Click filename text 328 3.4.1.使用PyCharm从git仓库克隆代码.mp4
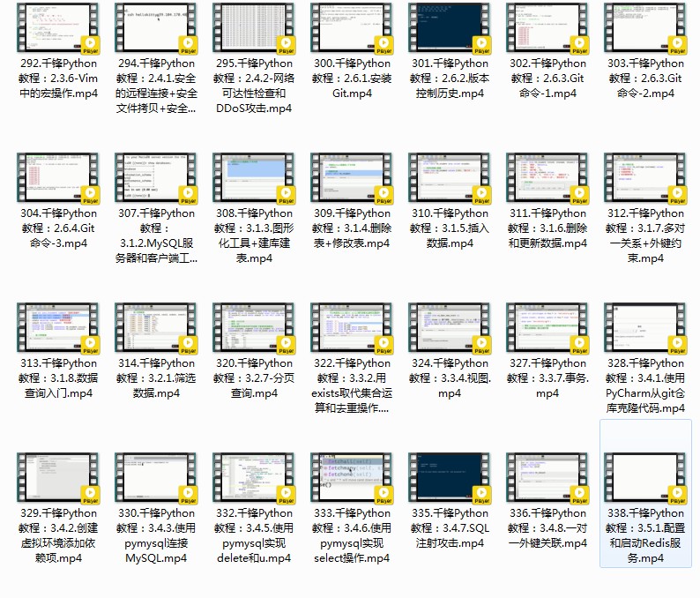The width and height of the screenshot is (700, 598). [x=645, y=385]
